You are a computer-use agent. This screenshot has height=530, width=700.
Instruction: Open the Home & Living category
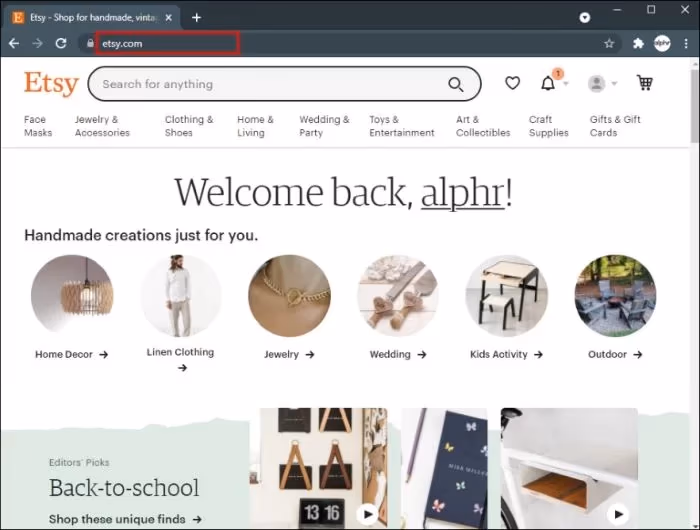tap(255, 126)
